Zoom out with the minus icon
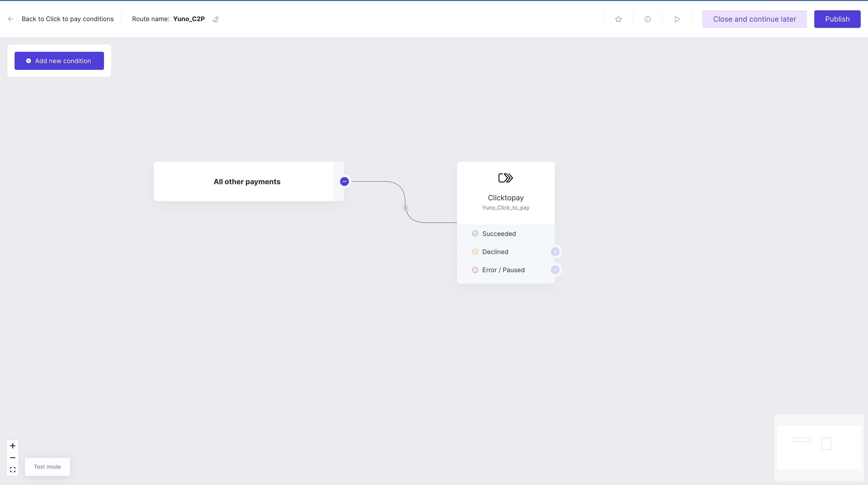868x485 pixels. click(13, 458)
